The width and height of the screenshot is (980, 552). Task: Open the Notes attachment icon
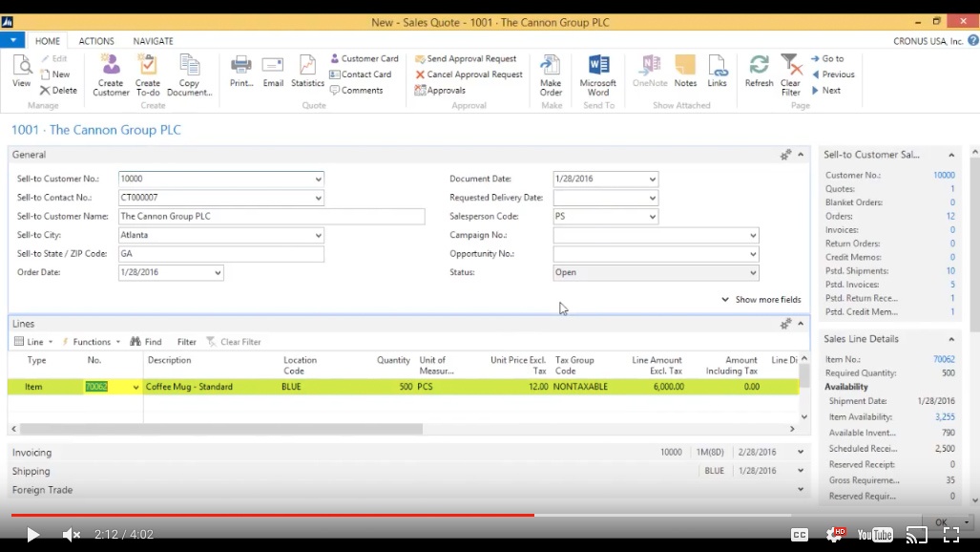pos(685,71)
